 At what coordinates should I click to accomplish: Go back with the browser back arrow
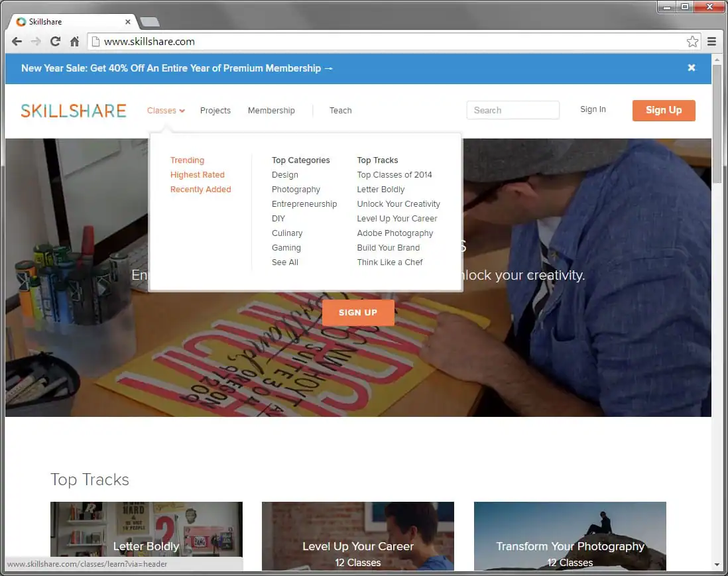[17, 41]
